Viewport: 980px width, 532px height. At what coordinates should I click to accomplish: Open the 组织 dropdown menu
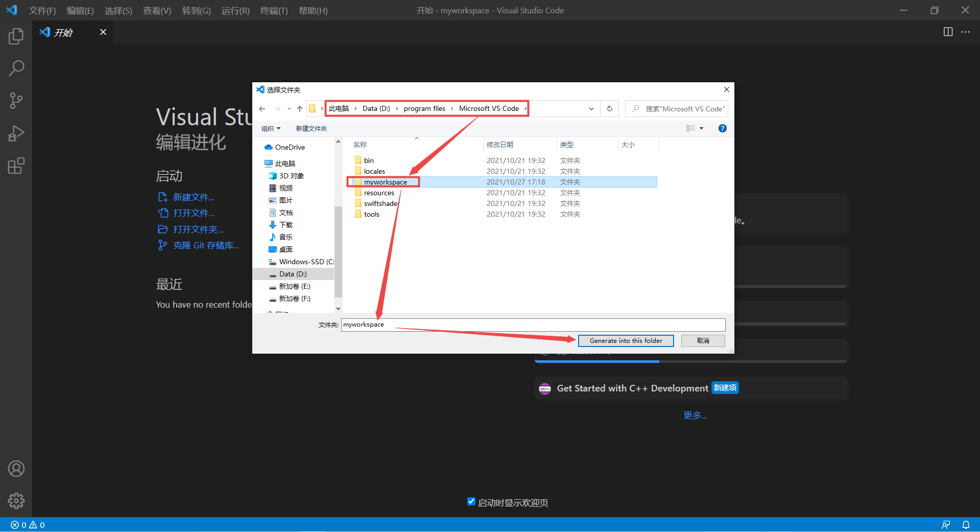[x=271, y=128]
